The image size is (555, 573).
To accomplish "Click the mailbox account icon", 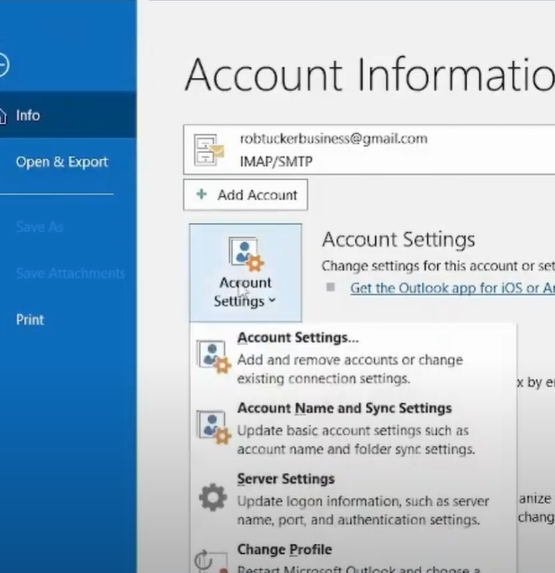I will click(209, 150).
